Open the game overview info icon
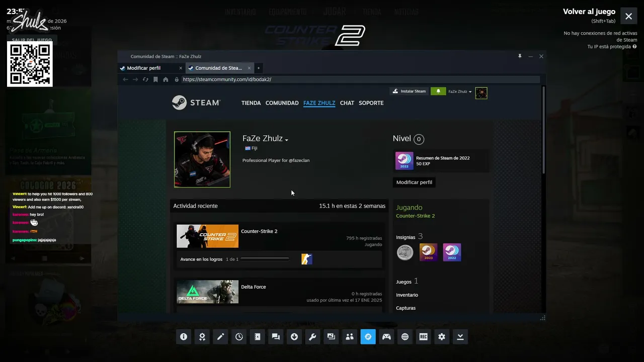The height and width of the screenshot is (362, 644). click(x=184, y=337)
